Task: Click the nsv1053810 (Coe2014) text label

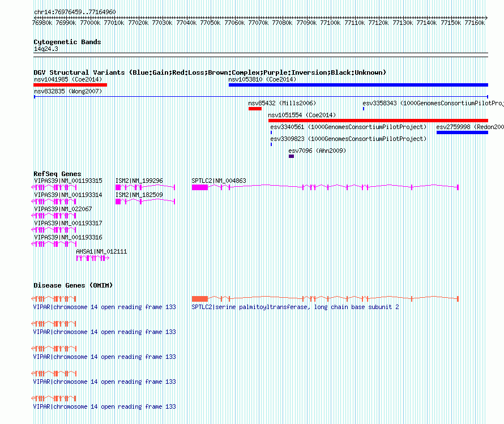Action: (x=262, y=79)
